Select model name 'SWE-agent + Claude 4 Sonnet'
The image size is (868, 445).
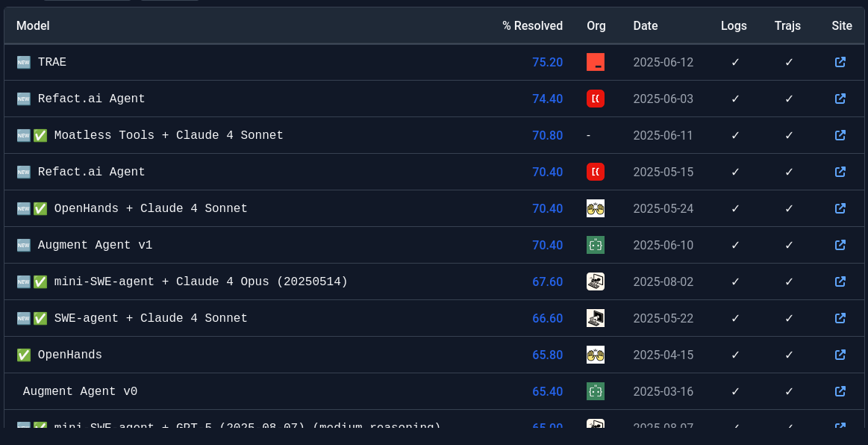click(151, 318)
